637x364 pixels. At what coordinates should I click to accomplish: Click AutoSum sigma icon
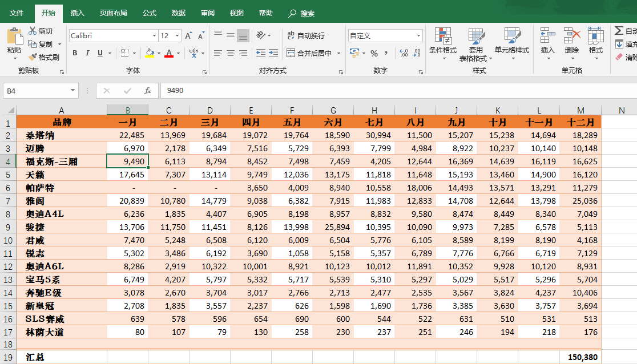pyautogui.click(x=619, y=31)
